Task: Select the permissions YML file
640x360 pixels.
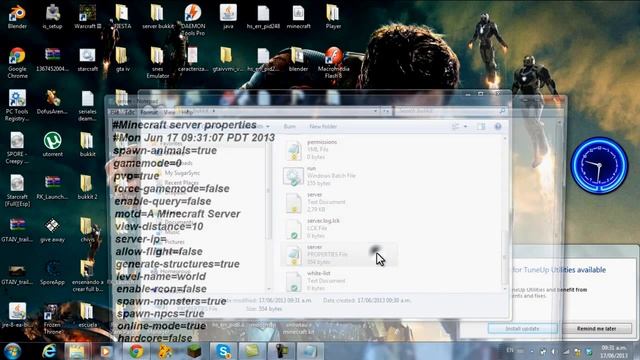Action: click(x=339, y=149)
